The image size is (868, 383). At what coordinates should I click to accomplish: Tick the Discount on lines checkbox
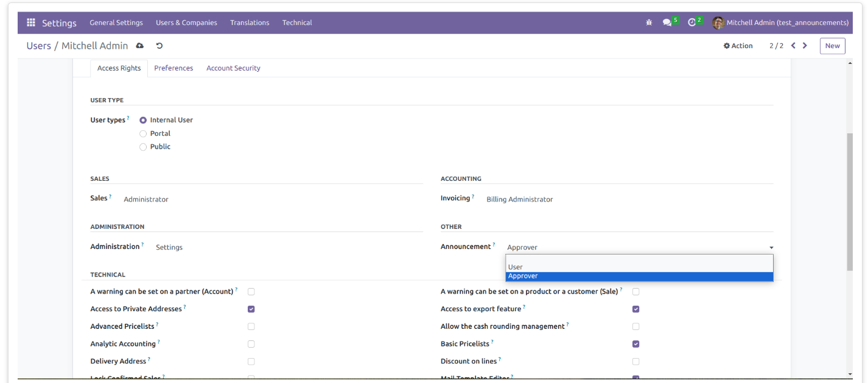[636, 362]
